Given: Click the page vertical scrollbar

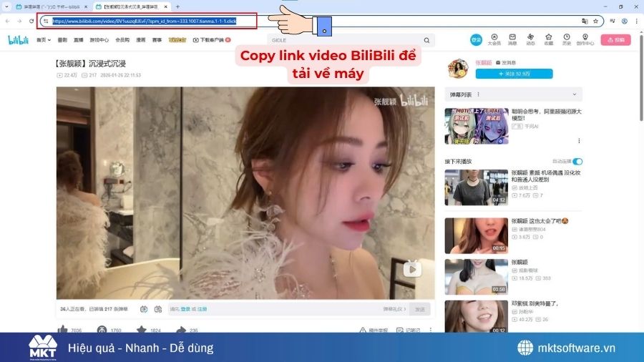Looking at the screenshot, I should pyautogui.click(x=641, y=78).
